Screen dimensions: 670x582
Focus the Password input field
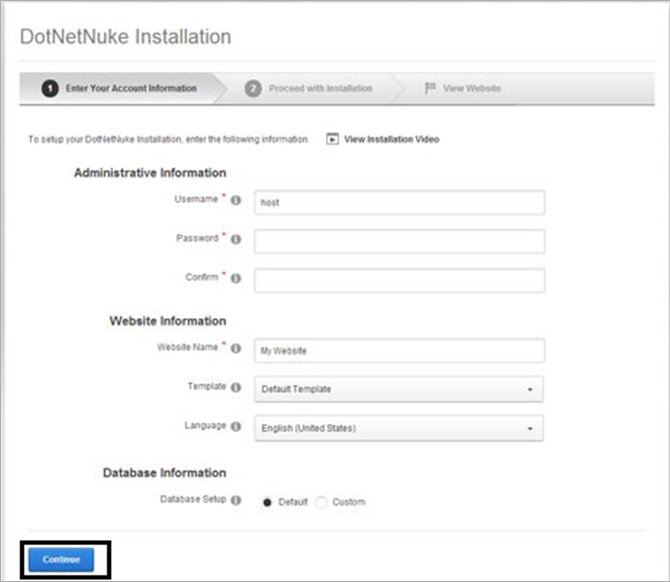click(400, 241)
